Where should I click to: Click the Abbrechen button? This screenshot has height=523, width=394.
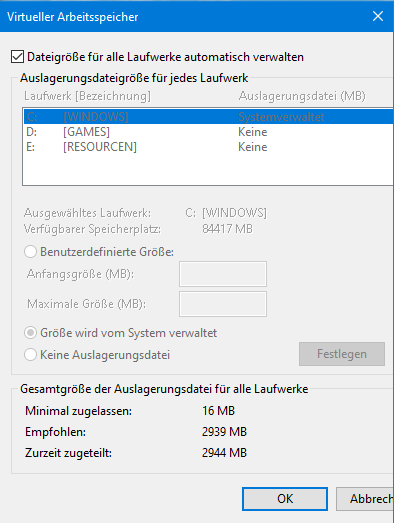coord(365,499)
